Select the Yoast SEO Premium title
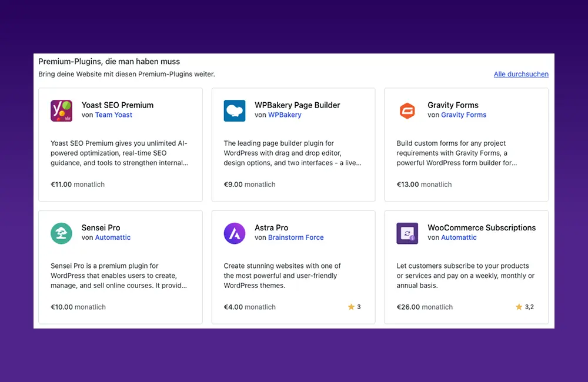 point(118,105)
